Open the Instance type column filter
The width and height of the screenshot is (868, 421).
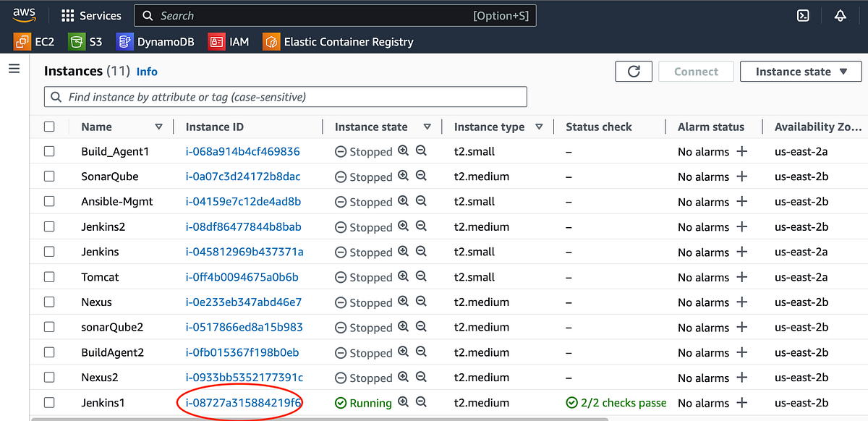(540, 126)
